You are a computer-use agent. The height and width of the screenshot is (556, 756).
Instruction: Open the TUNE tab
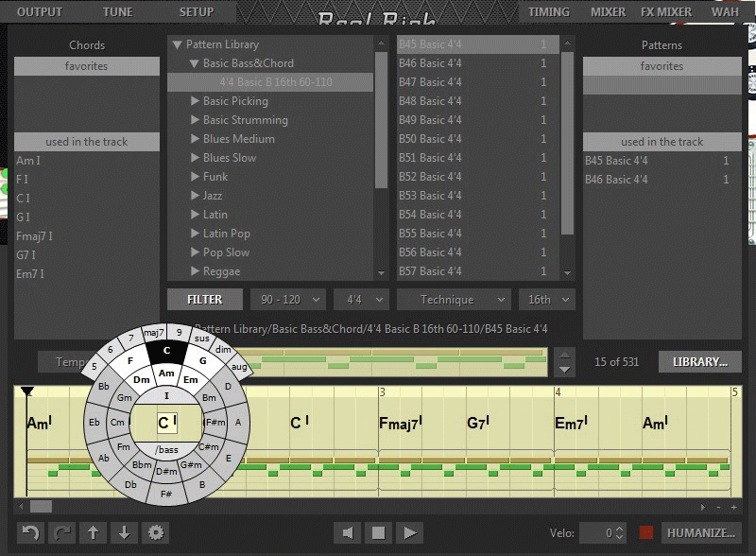click(117, 12)
